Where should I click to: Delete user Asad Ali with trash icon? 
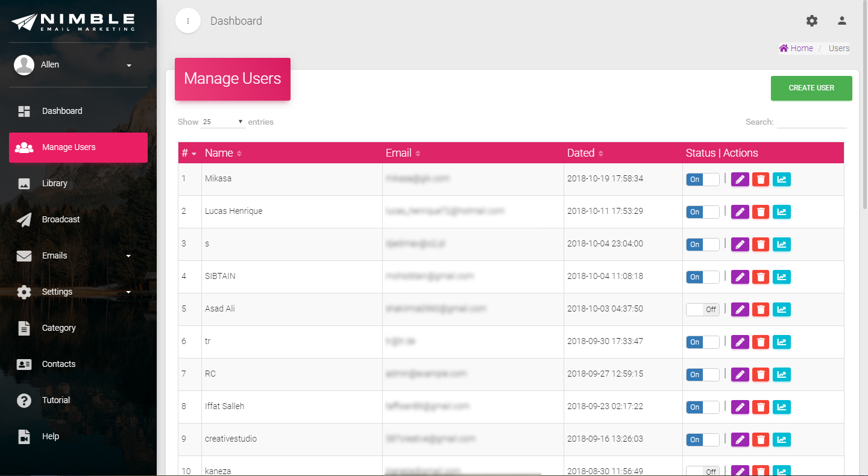(x=761, y=310)
